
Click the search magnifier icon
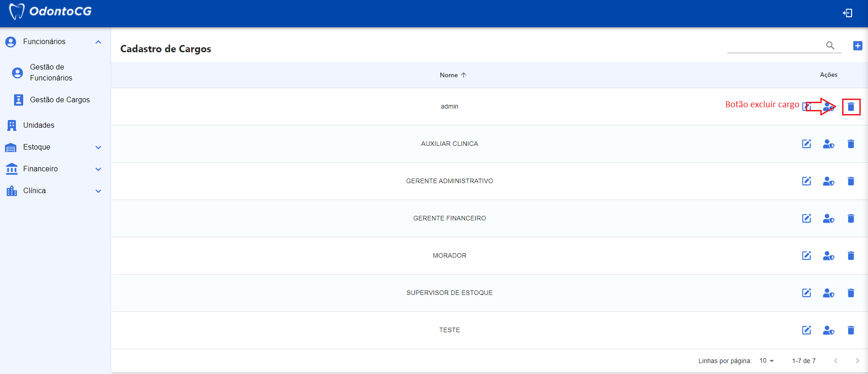tap(830, 45)
